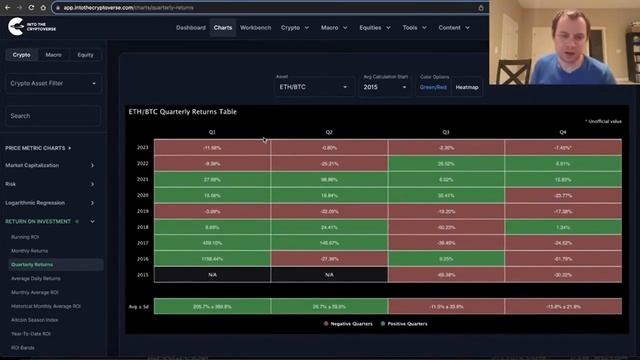640x360 pixels.
Task: Click the Avg ± Sd Q1 cell
Action: pos(212,307)
